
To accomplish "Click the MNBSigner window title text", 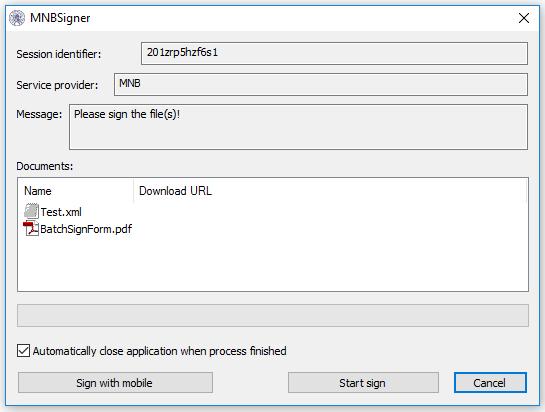I will [60, 18].
